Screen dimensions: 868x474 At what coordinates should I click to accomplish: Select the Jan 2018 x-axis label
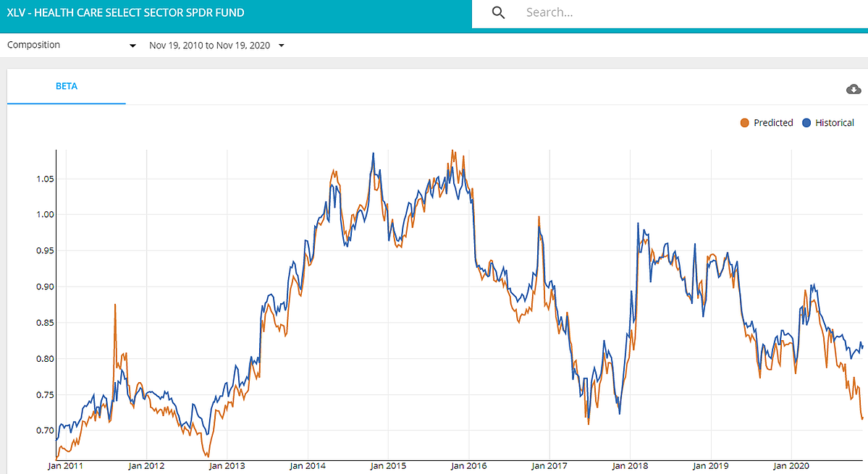[628, 466]
